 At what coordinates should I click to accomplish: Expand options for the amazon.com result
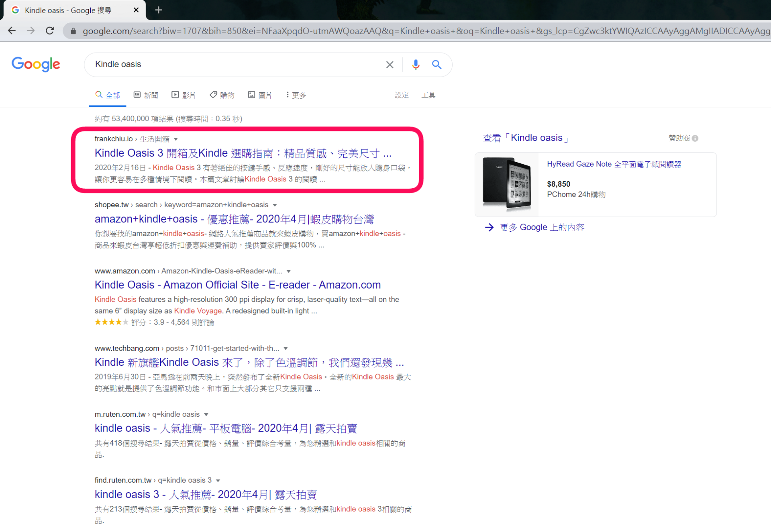click(289, 271)
